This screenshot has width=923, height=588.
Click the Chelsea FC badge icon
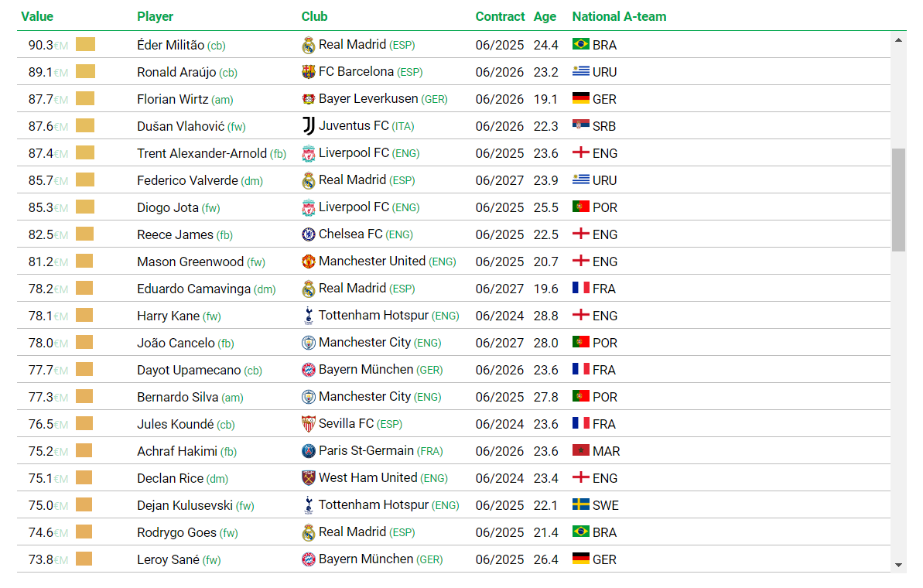coord(309,234)
